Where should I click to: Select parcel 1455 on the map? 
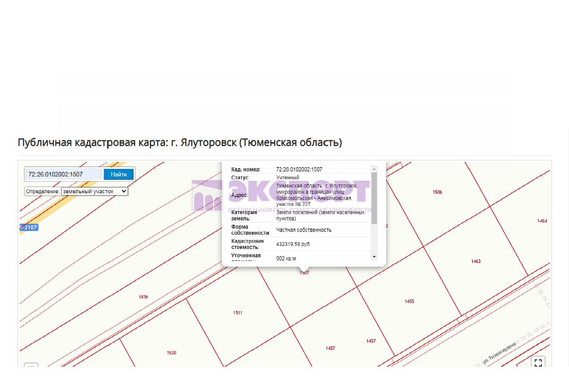tap(409, 301)
